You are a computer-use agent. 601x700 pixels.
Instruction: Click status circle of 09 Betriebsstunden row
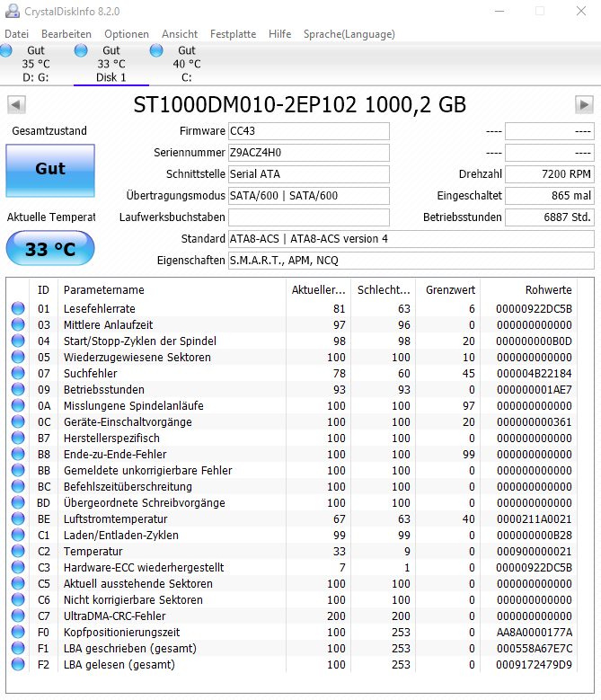(x=18, y=389)
